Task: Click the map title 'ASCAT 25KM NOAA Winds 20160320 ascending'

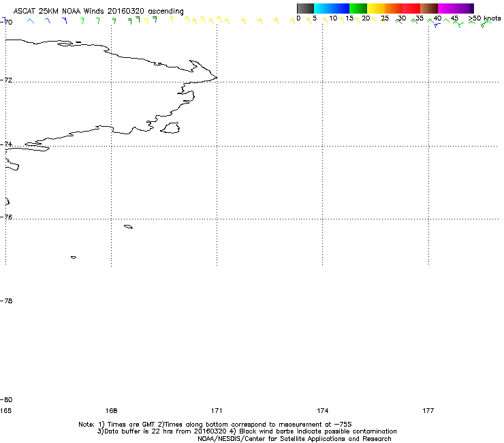Action: pyautogui.click(x=98, y=12)
